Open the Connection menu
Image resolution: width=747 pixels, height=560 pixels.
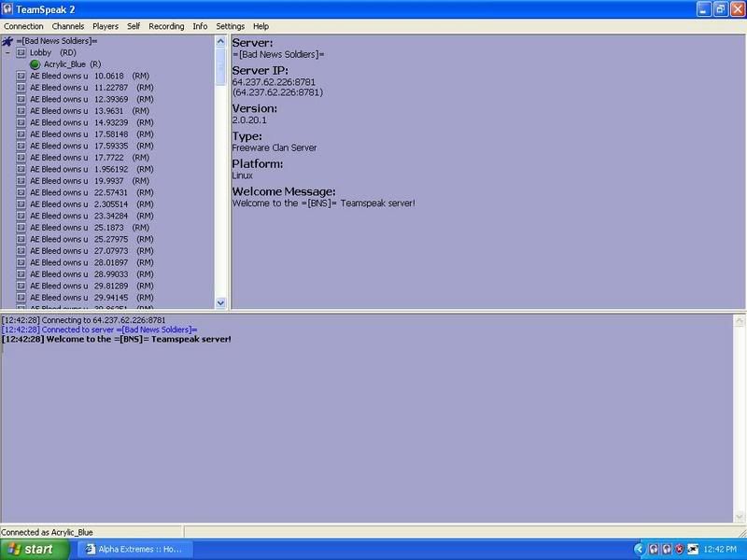pyautogui.click(x=23, y=26)
